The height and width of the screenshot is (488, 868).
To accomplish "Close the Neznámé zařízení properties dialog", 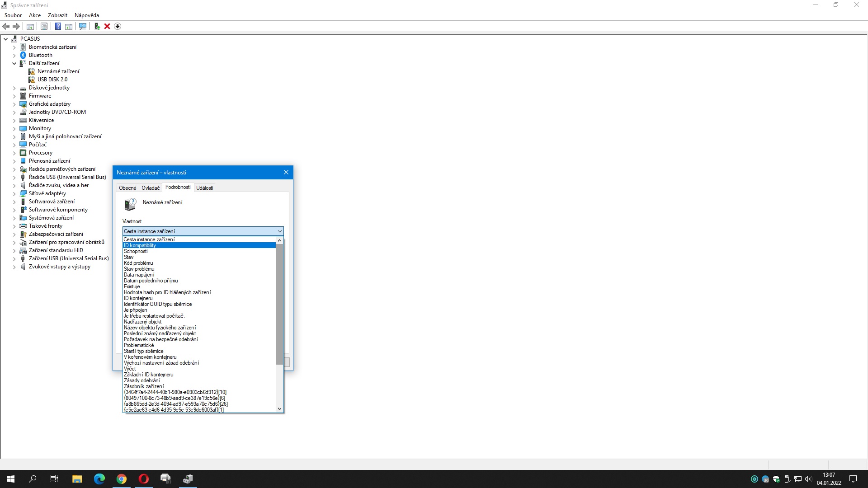I will click(x=286, y=172).
